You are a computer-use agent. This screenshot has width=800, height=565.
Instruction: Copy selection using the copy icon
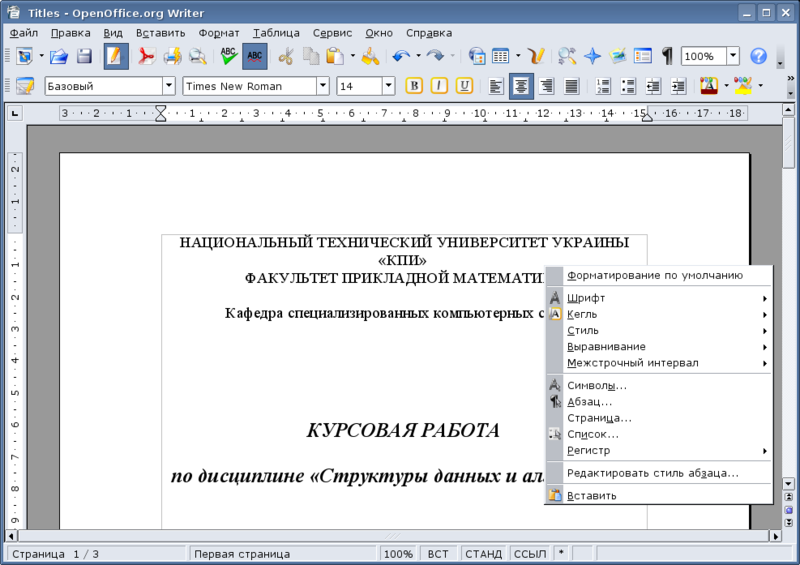click(311, 56)
